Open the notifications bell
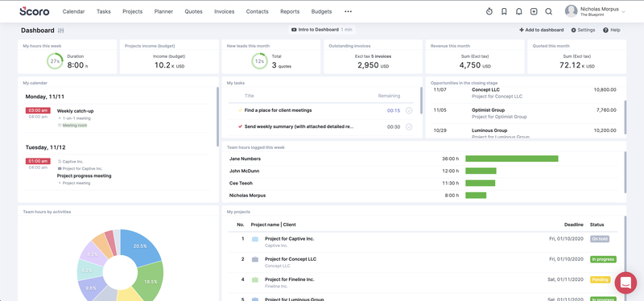This screenshot has width=644, height=301. point(518,11)
